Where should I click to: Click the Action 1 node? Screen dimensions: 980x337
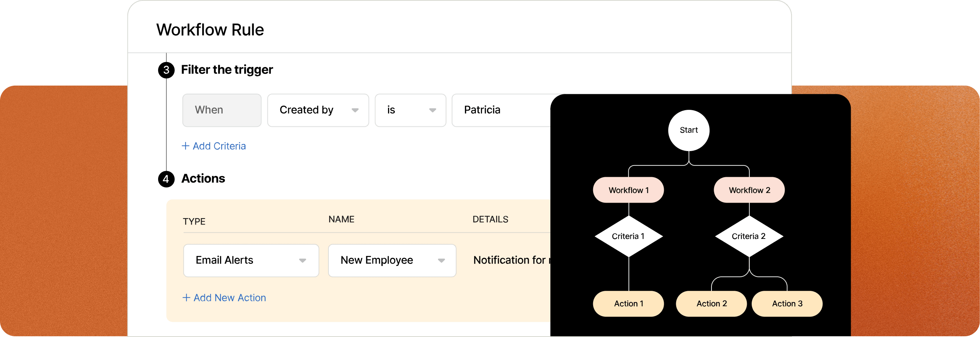pyautogui.click(x=628, y=304)
